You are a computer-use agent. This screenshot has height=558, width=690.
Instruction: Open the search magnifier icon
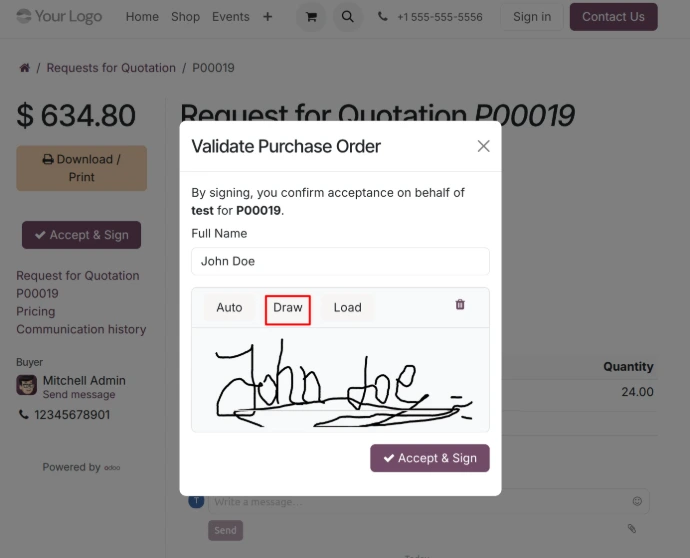click(x=347, y=17)
